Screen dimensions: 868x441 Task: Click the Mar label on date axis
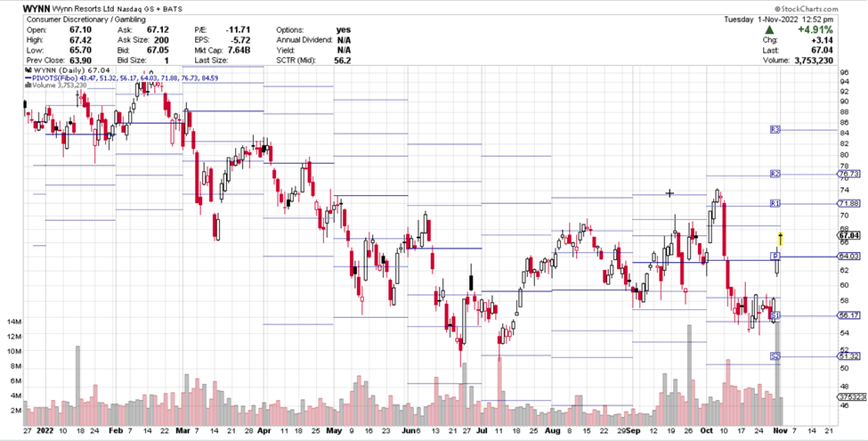click(183, 430)
